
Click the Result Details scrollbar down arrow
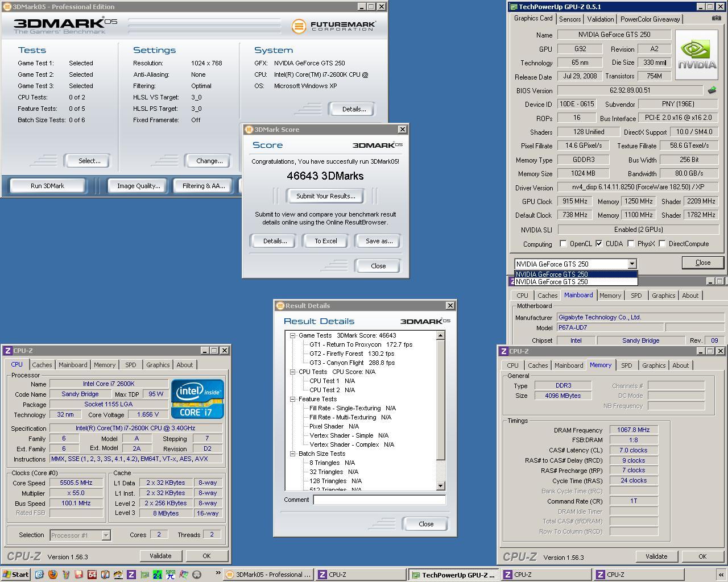440,486
